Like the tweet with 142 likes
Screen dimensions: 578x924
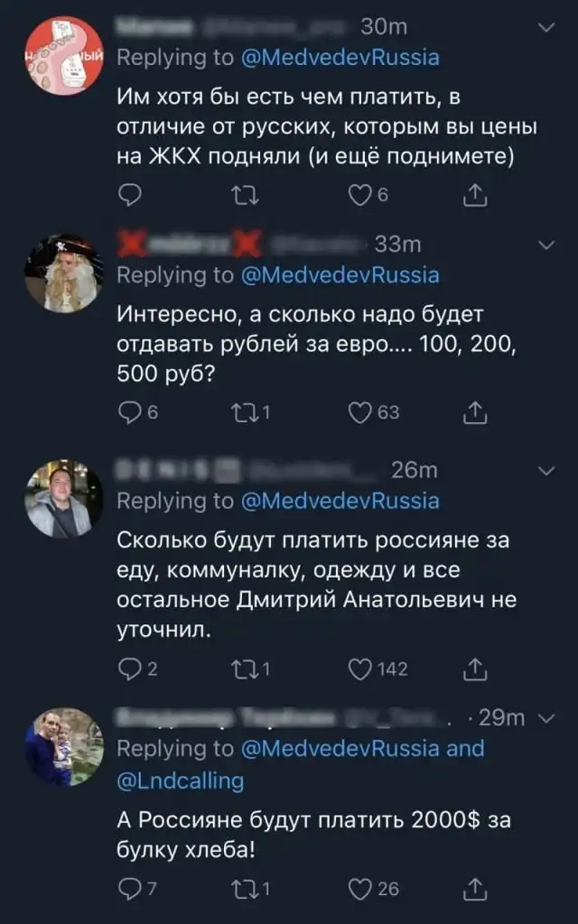360,669
